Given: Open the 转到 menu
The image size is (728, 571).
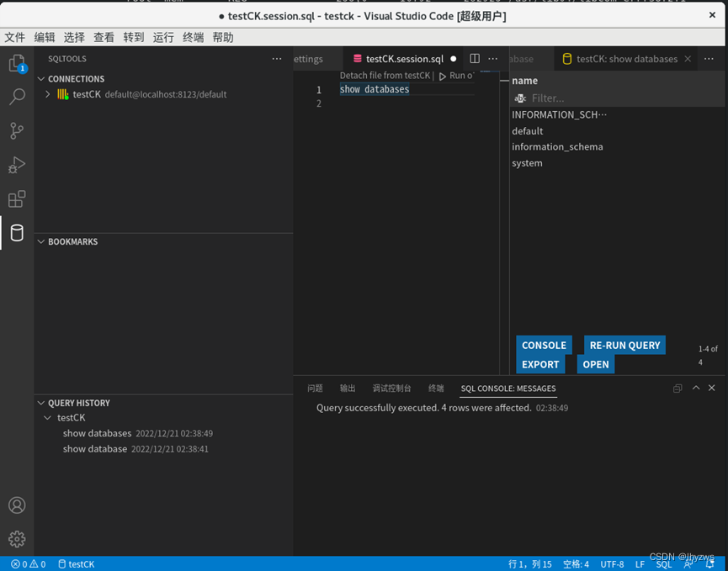Looking at the screenshot, I should (134, 38).
